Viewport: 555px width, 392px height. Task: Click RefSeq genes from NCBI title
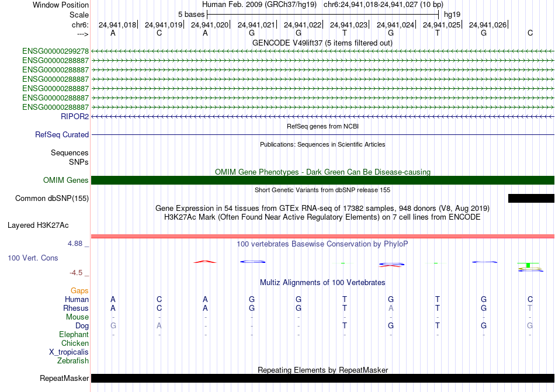coord(323,126)
